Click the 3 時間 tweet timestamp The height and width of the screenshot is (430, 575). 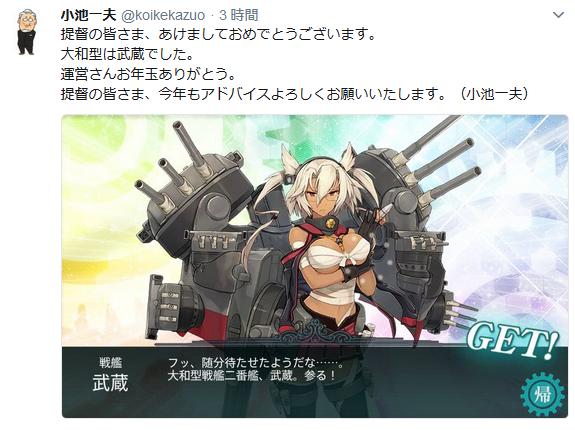point(239,15)
